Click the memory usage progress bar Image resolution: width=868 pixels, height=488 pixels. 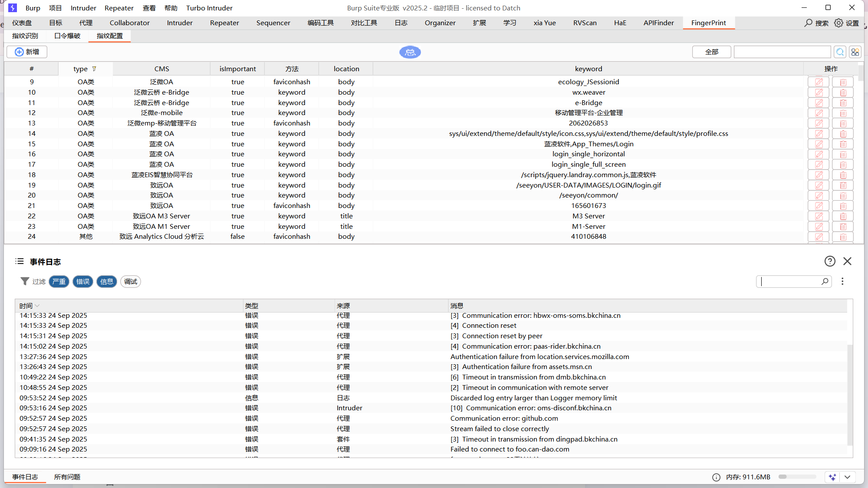tap(797, 477)
